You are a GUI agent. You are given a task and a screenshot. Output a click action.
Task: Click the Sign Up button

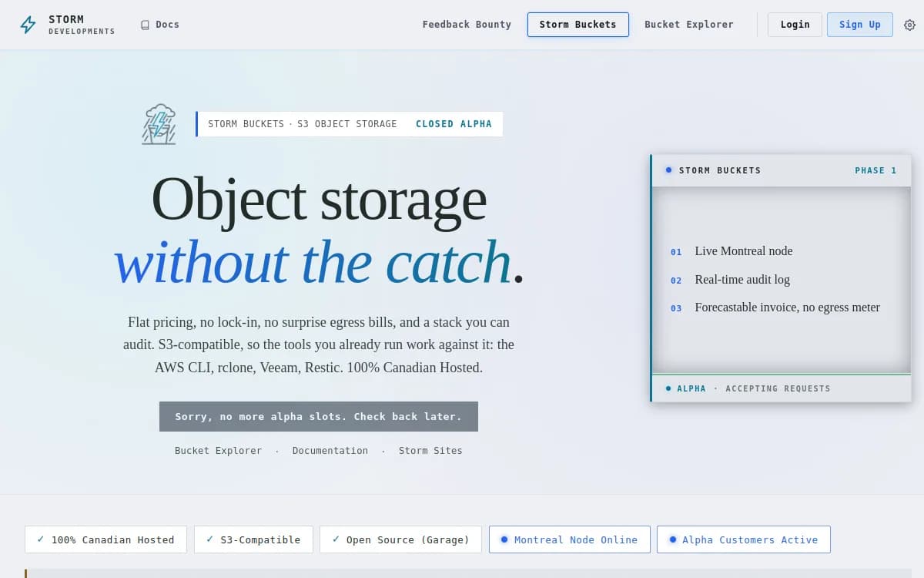click(x=860, y=25)
